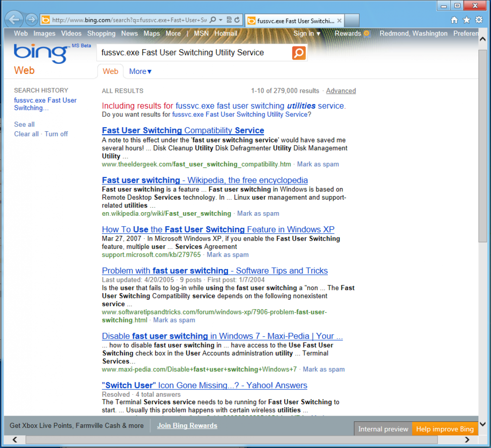The width and height of the screenshot is (491, 448).
Task: Click horizontal scrollbar left arrow
Action: coord(15,440)
